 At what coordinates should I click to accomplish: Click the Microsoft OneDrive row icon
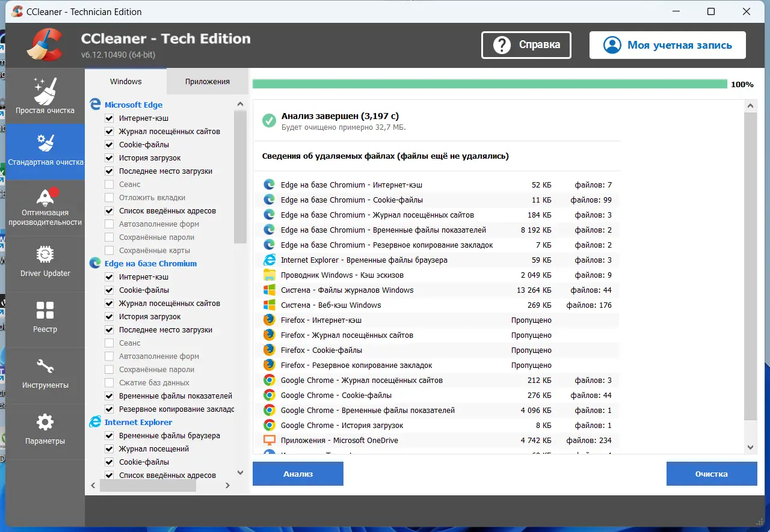tap(269, 440)
